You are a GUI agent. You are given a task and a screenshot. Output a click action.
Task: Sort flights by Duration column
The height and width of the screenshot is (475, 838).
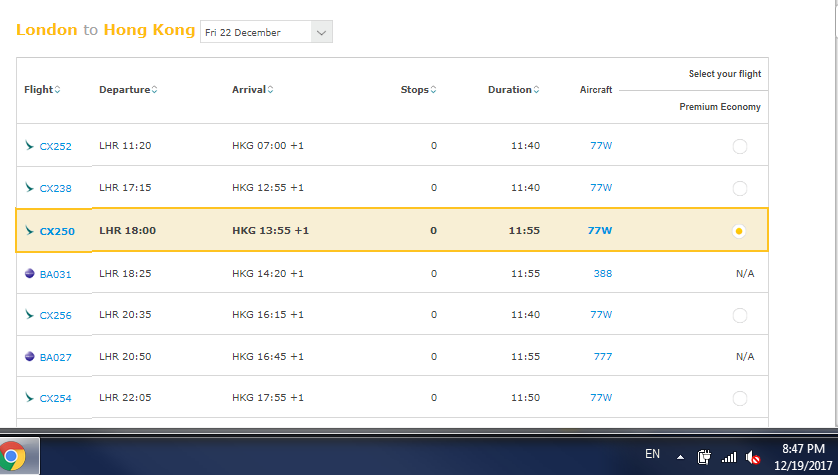[x=513, y=90]
